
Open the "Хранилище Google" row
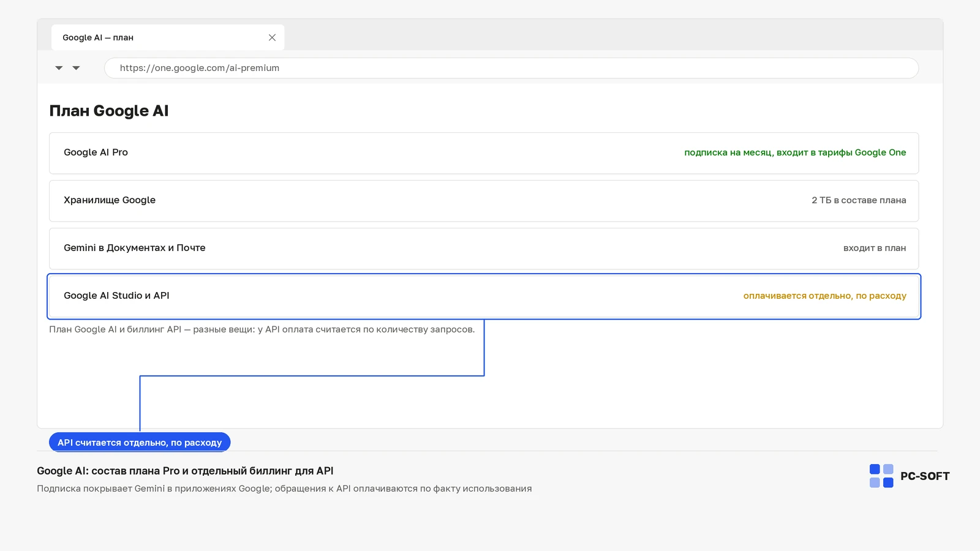point(484,201)
